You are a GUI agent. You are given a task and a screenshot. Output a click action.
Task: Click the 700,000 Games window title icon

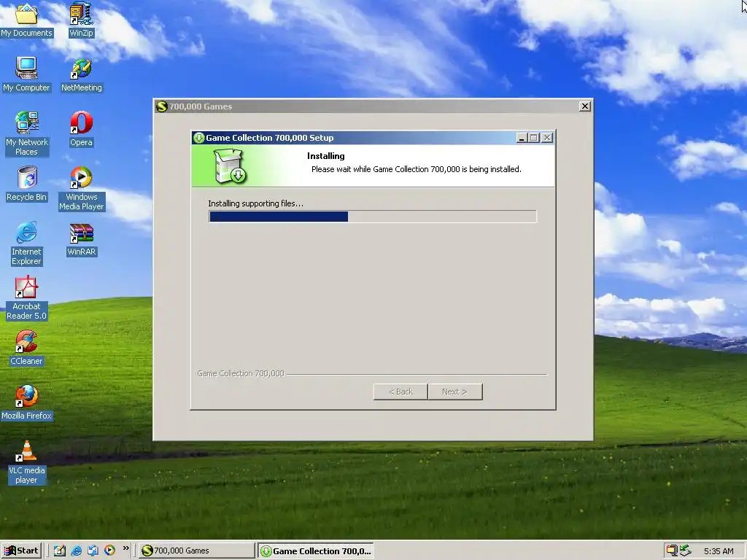click(161, 106)
